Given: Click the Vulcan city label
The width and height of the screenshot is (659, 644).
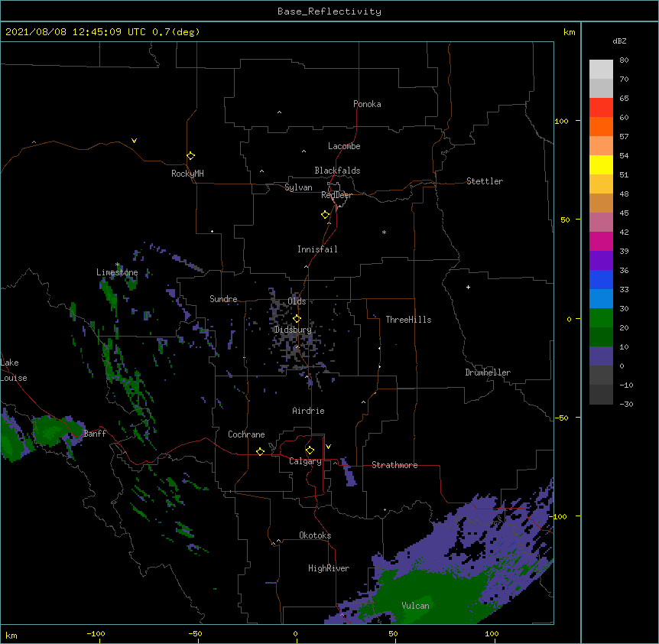Looking at the screenshot, I should tap(415, 606).
